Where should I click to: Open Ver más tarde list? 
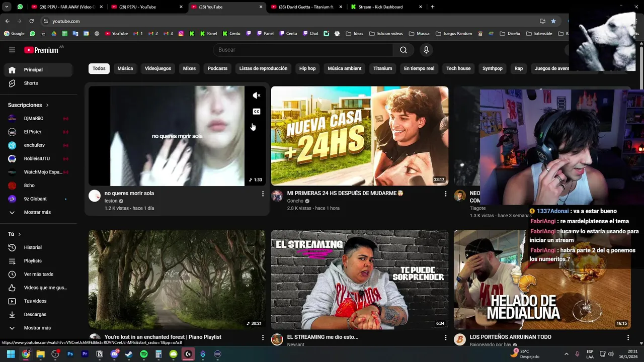[x=38, y=274]
